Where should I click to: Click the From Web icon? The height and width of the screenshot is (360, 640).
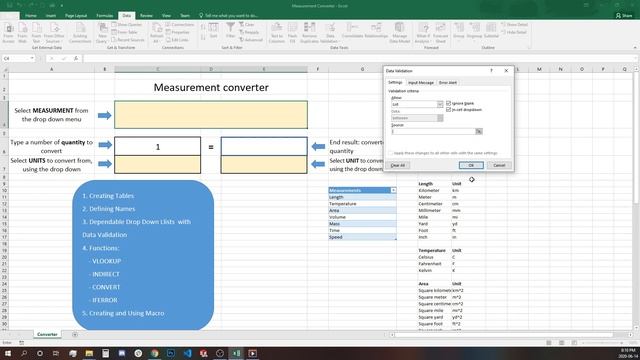pos(22,33)
